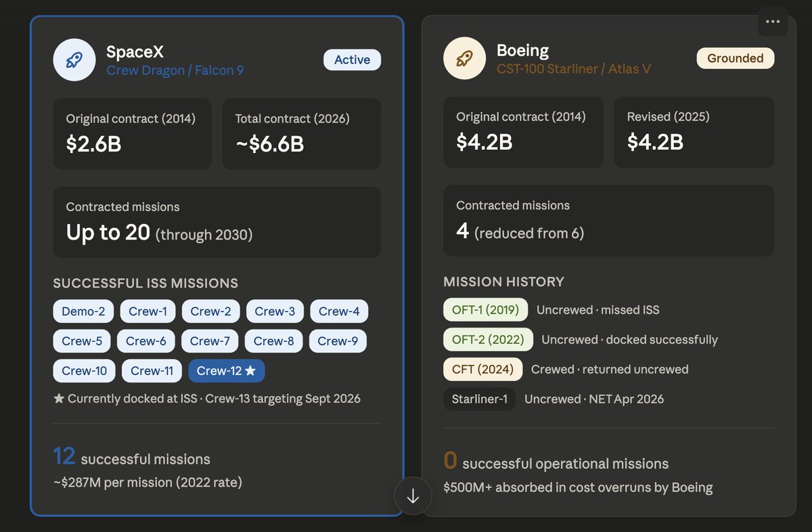Select the Crew-3 mission chip
The image size is (812, 532).
(275, 311)
